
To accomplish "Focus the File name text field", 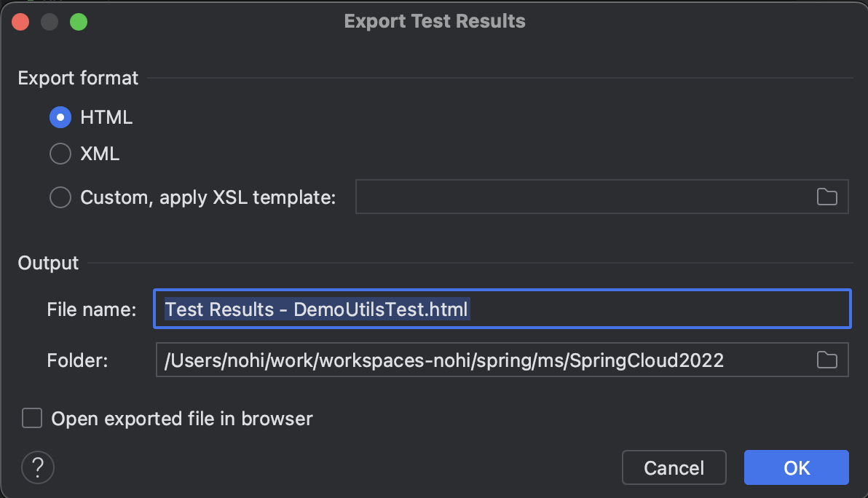I will pos(502,309).
